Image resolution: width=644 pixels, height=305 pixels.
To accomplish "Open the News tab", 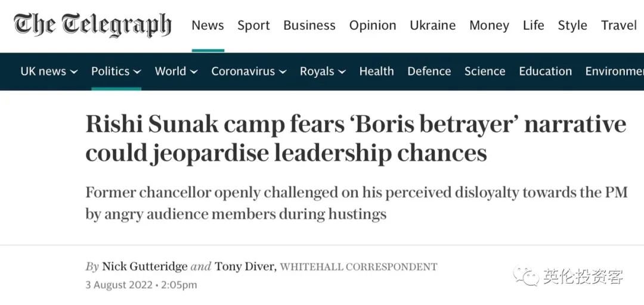I will click(x=208, y=26).
